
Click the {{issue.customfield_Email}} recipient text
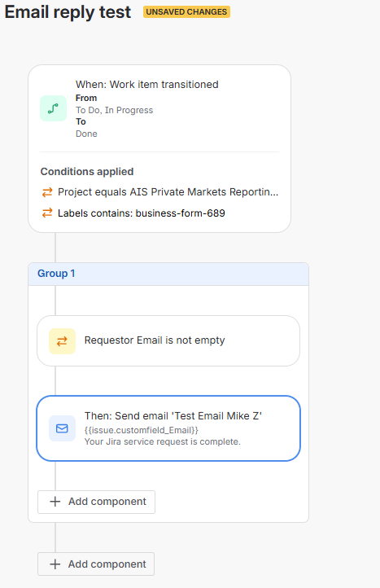coord(142,430)
